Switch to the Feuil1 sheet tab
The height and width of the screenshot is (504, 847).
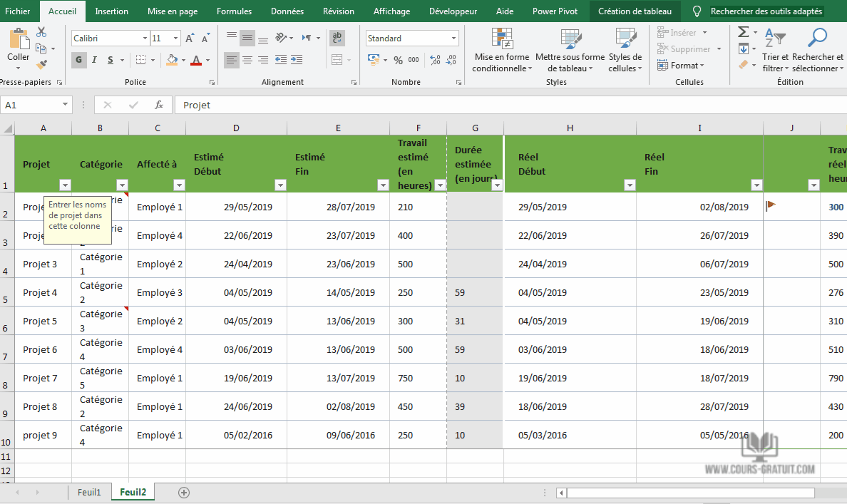pos(89,493)
